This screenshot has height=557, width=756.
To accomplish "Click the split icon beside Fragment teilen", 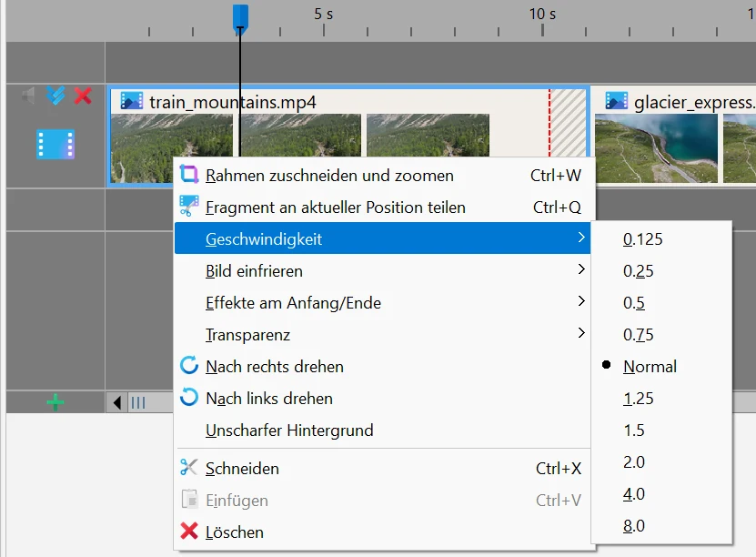I will tap(189, 206).
